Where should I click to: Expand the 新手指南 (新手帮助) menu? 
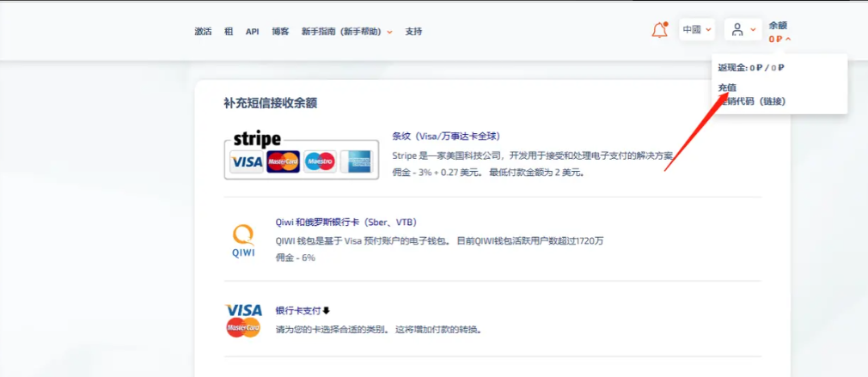point(347,32)
